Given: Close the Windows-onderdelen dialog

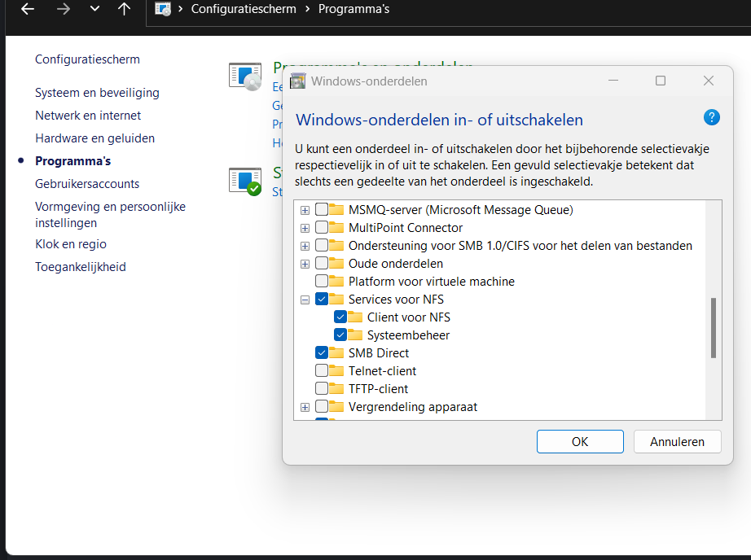Looking at the screenshot, I should [709, 81].
